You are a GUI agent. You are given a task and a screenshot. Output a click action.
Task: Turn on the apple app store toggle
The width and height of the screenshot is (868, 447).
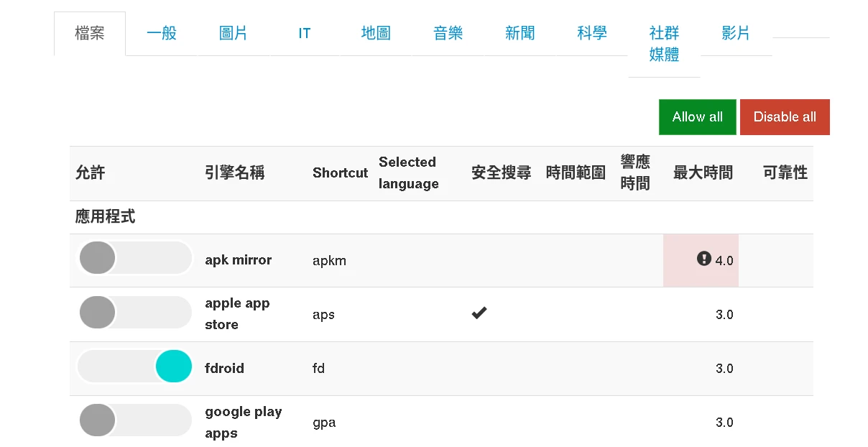click(x=134, y=313)
